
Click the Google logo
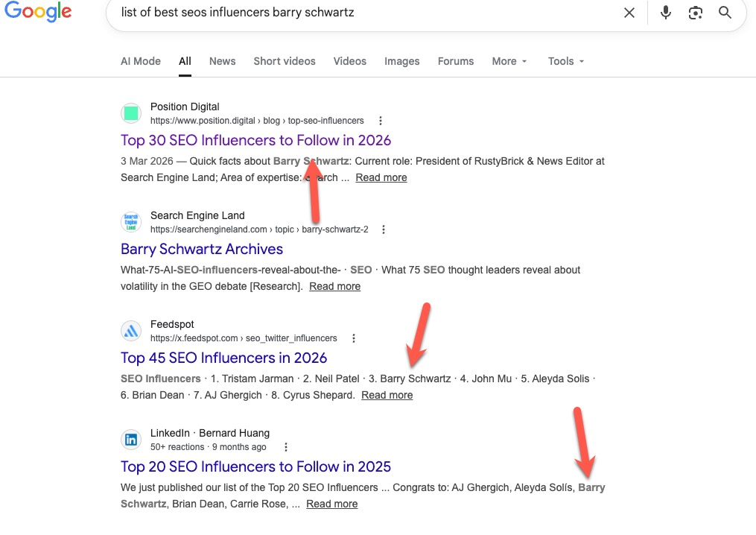tap(38, 12)
